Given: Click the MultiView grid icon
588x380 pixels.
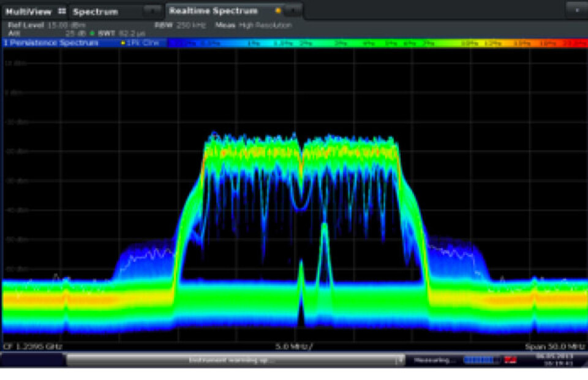Looking at the screenshot, I should coord(61,11).
